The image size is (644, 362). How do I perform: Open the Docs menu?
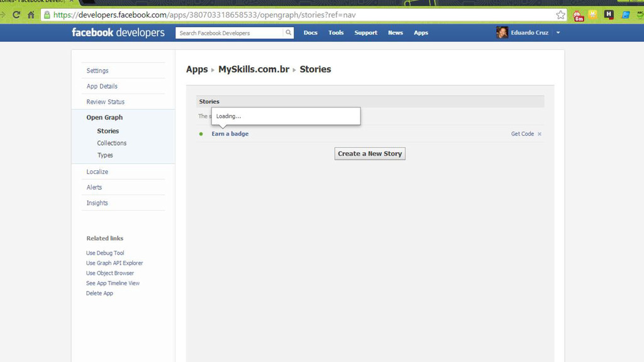coord(311,33)
